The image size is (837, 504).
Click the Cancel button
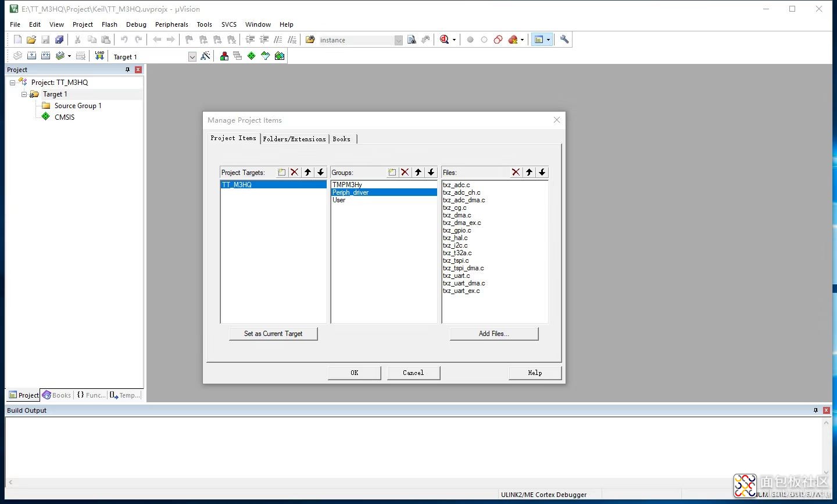click(x=413, y=373)
